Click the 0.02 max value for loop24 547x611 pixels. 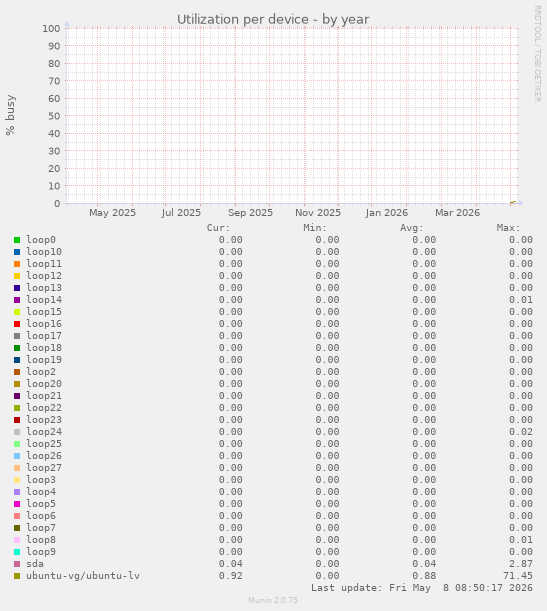pyautogui.click(x=521, y=432)
